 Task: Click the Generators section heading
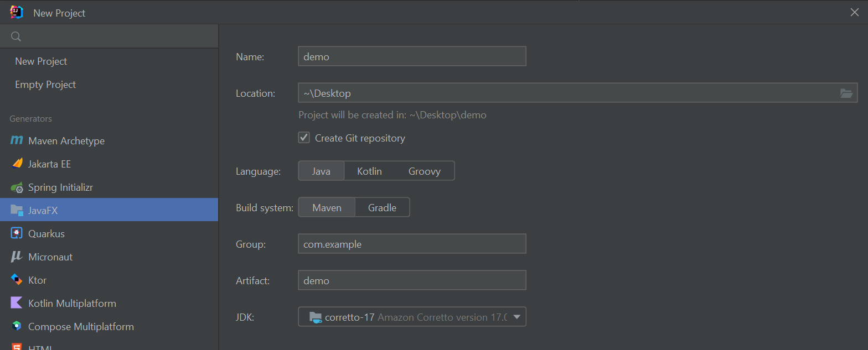31,118
